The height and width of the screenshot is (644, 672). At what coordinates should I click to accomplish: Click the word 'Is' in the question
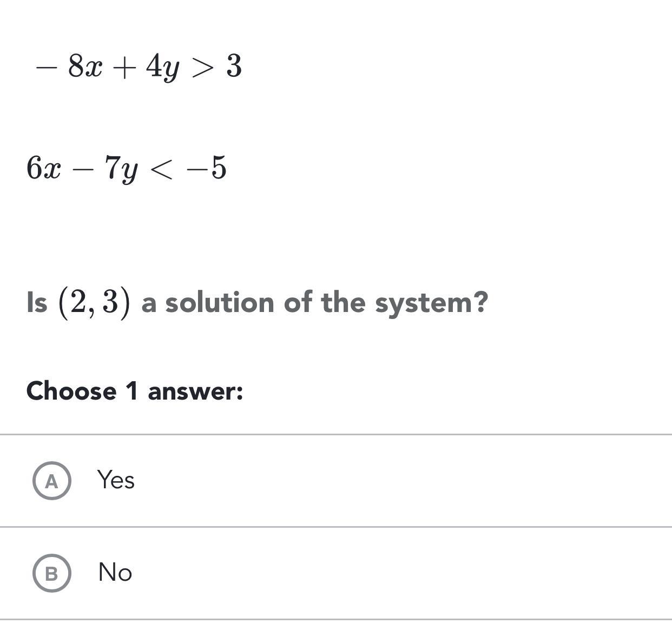point(37,302)
